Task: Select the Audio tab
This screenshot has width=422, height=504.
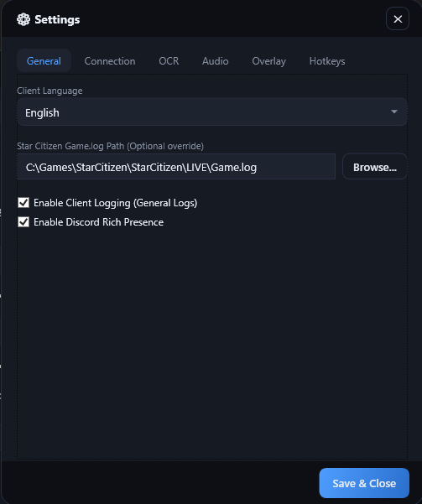Action: [x=215, y=60]
